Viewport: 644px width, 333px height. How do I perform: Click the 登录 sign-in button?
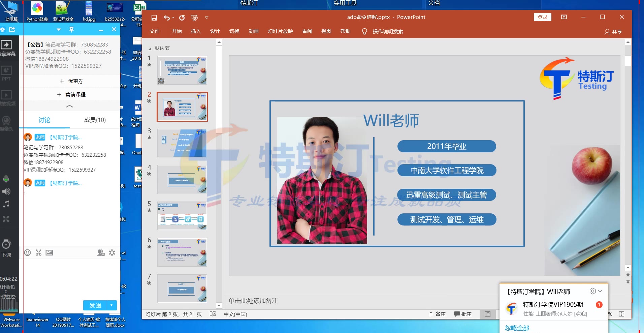click(x=542, y=17)
